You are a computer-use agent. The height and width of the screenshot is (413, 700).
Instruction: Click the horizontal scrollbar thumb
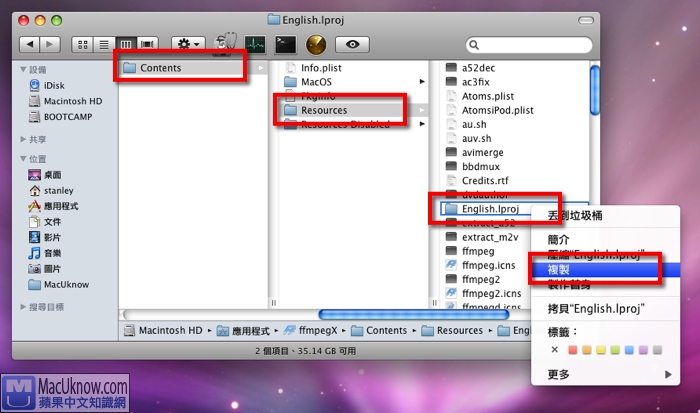click(414, 315)
